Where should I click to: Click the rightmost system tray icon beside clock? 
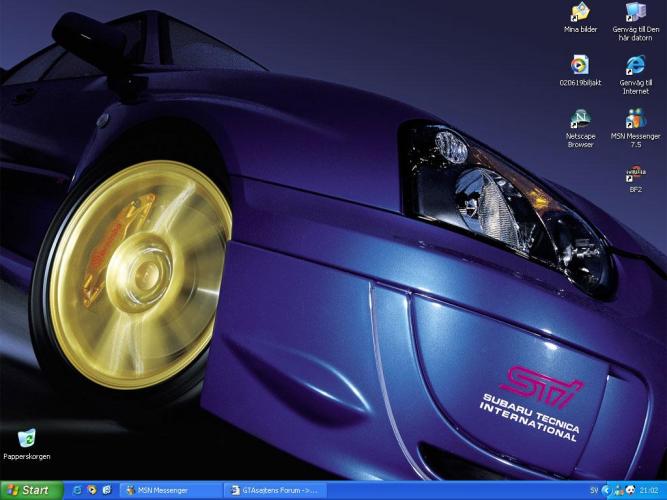[x=631, y=490]
